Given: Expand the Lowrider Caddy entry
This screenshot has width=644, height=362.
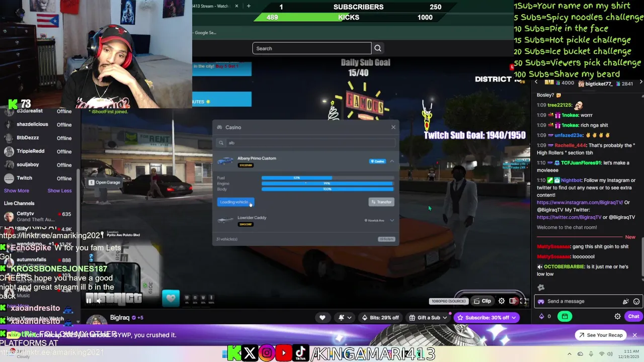Looking at the screenshot, I should [392, 220].
